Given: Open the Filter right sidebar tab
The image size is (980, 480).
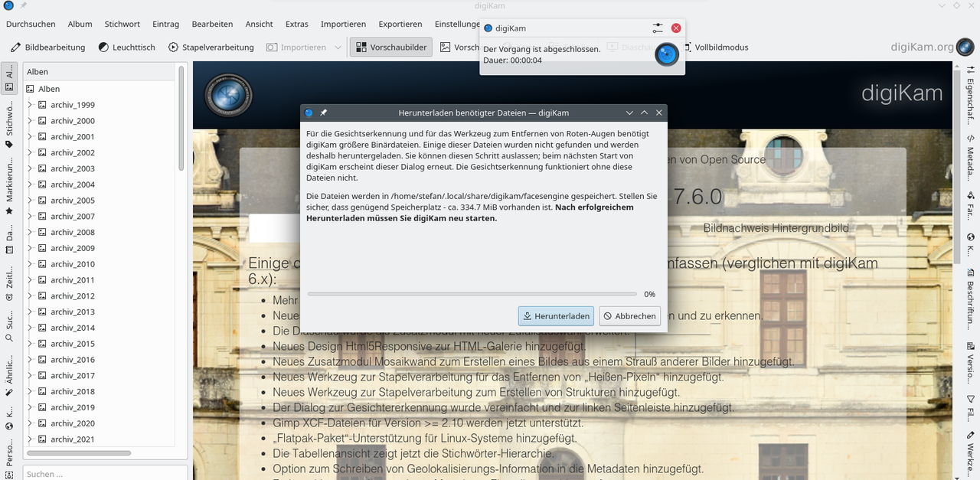Looking at the screenshot, I should [x=970, y=410].
